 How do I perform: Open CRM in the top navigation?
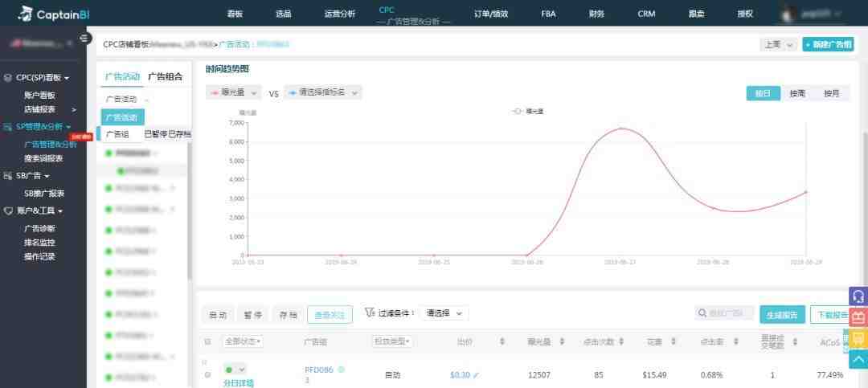pyautogui.click(x=646, y=14)
